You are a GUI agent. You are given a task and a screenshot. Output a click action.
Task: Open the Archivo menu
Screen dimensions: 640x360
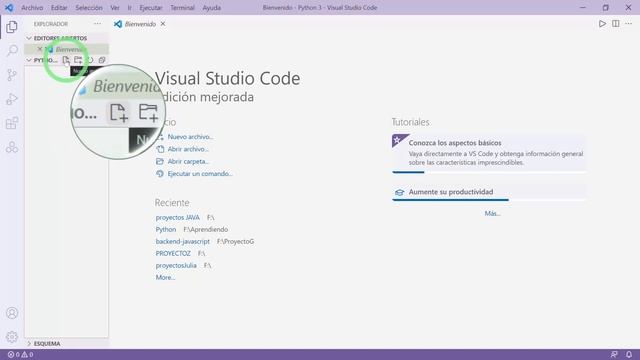click(32, 8)
